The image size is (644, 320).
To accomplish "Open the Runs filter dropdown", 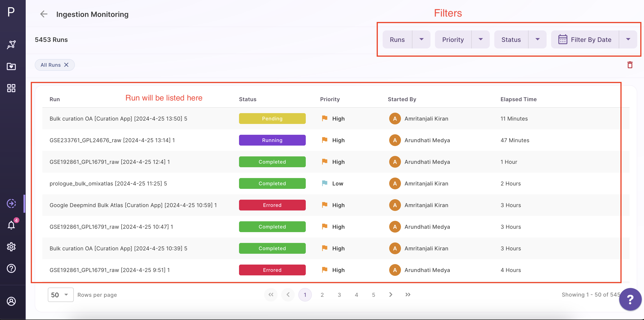I will [421, 39].
